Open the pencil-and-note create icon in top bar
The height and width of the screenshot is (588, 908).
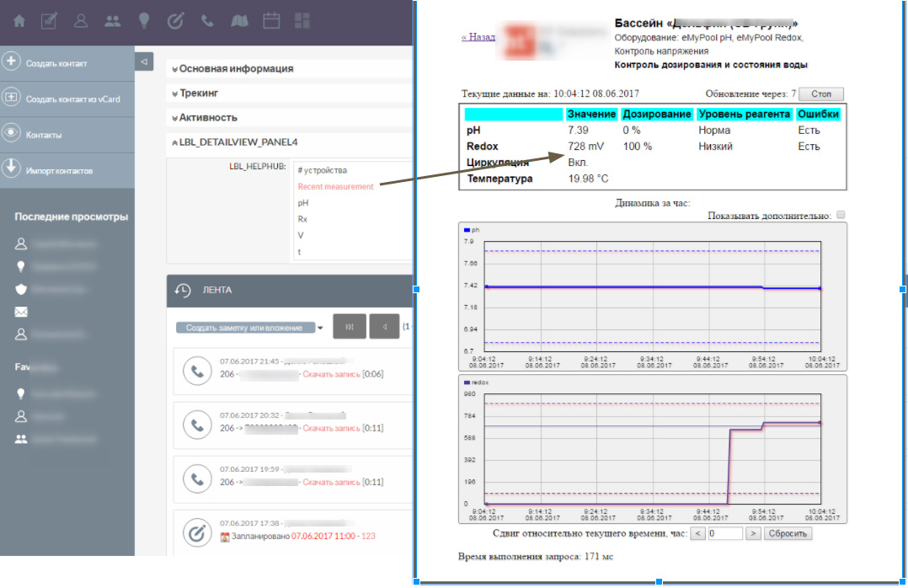[x=49, y=21]
